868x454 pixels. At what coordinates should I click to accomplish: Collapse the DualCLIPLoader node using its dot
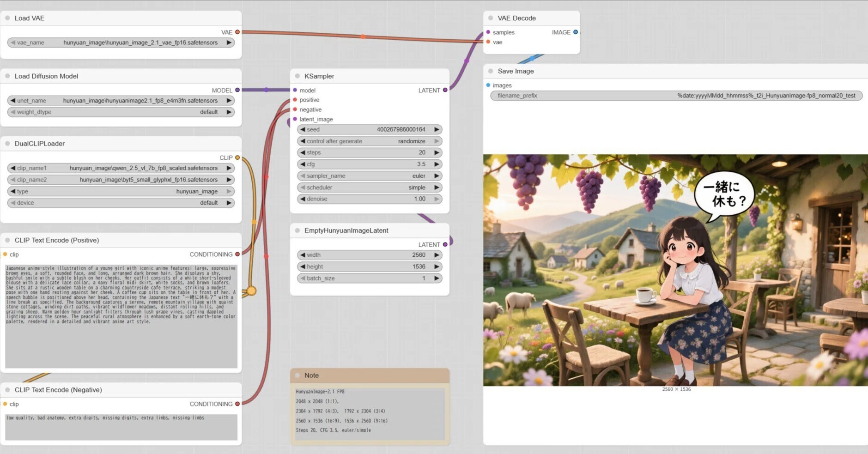pyautogui.click(x=7, y=144)
